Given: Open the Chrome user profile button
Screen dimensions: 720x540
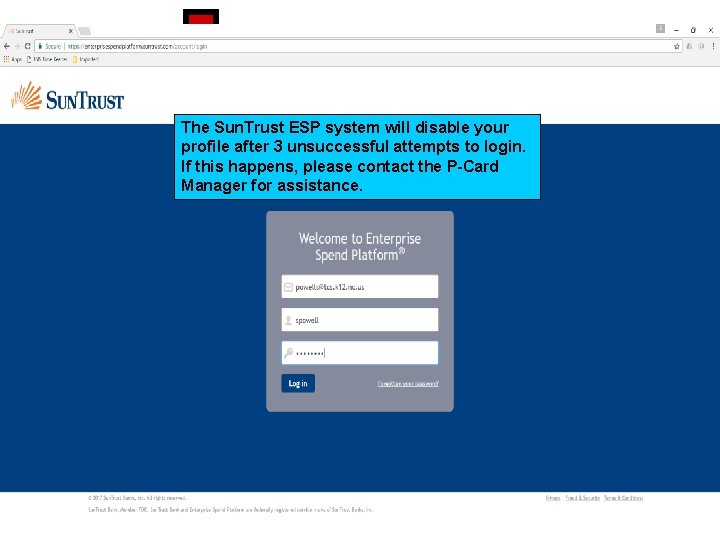Looking at the screenshot, I should pos(660,28).
